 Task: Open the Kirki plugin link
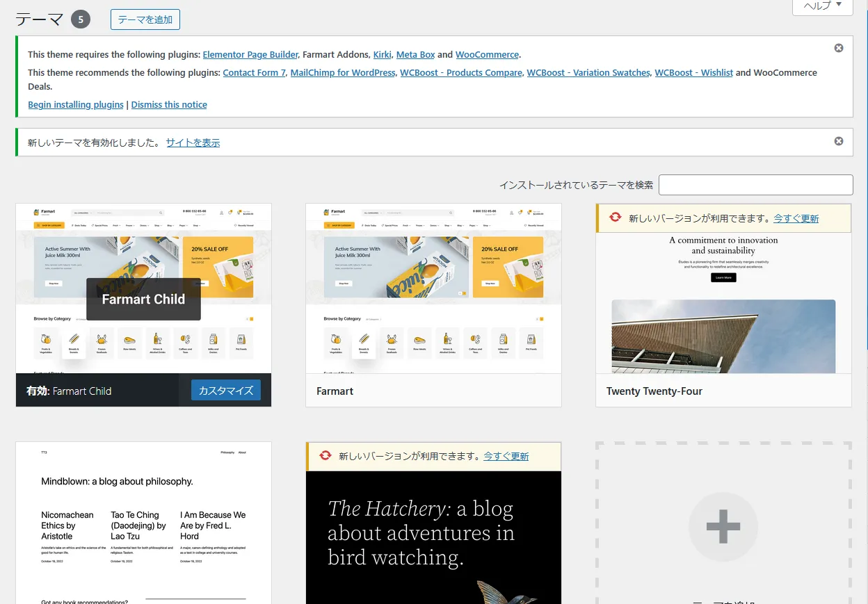[383, 54]
